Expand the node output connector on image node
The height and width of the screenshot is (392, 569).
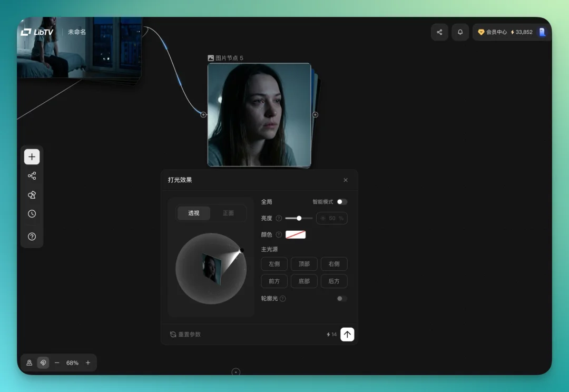tap(315, 114)
